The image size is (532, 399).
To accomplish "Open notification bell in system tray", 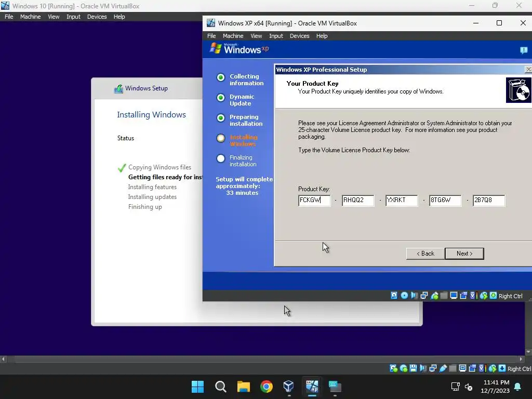I will tap(518, 387).
